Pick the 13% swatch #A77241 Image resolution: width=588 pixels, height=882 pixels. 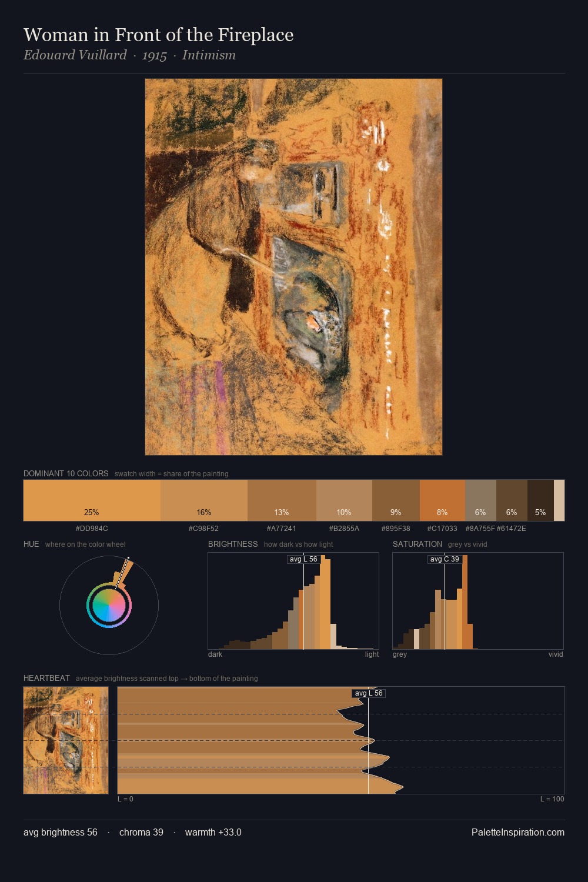coord(282,500)
